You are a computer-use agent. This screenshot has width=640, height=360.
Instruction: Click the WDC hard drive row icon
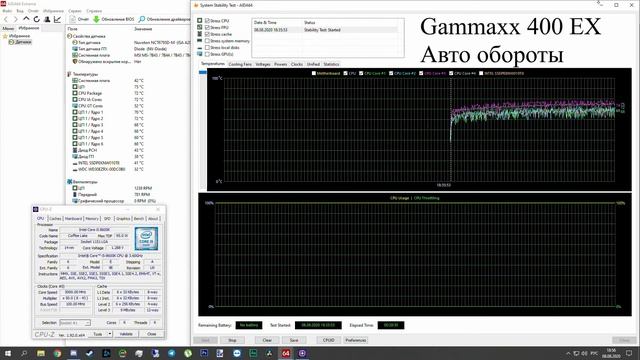[x=75, y=169]
